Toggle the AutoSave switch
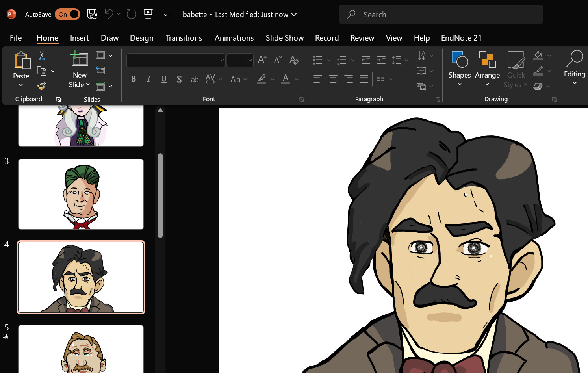The width and height of the screenshot is (588, 373). [67, 14]
